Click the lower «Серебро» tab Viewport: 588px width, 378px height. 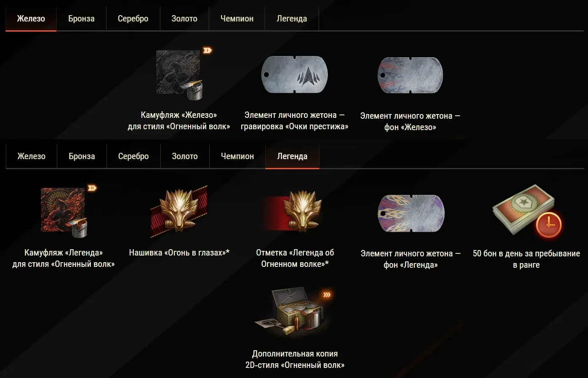point(133,156)
